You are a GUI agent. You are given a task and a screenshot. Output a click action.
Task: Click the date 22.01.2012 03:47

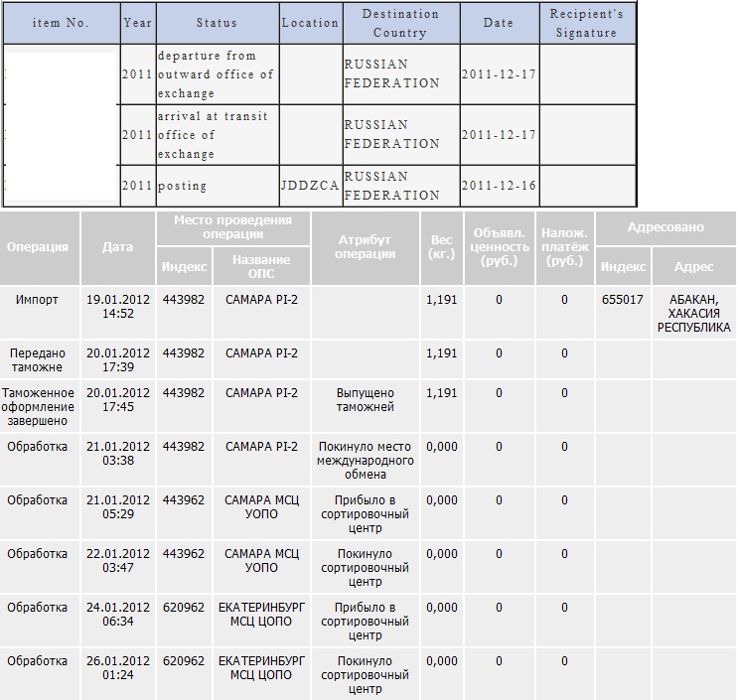(117, 561)
